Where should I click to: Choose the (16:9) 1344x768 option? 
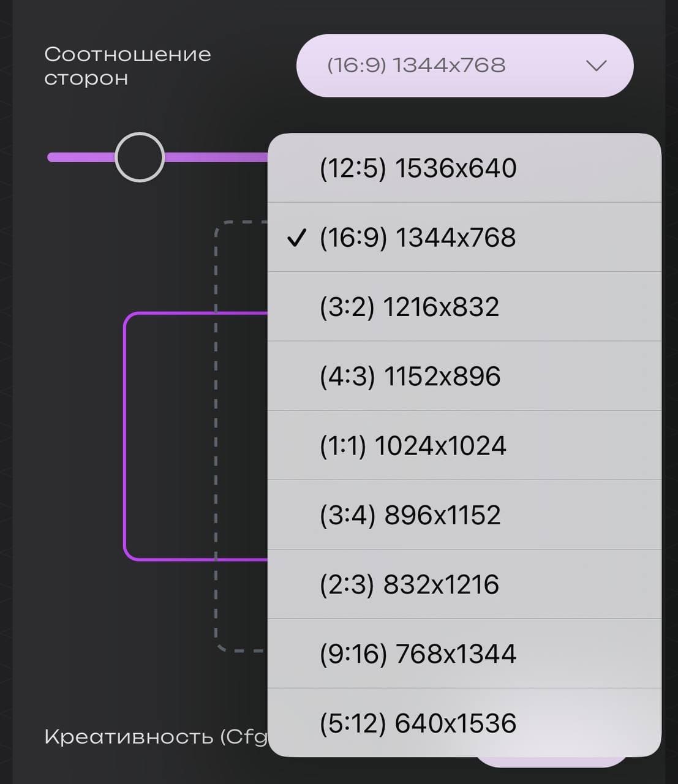click(x=418, y=238)
